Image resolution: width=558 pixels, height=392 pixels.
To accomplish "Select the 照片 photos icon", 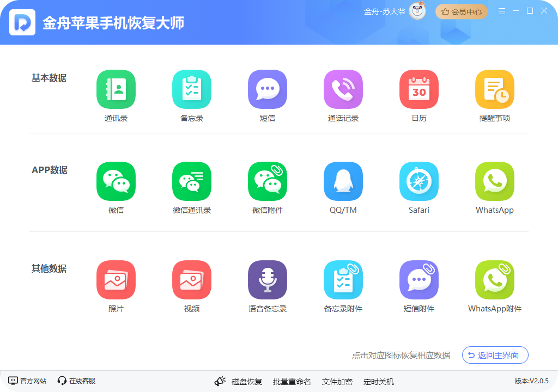I will (x=116, y=280).
